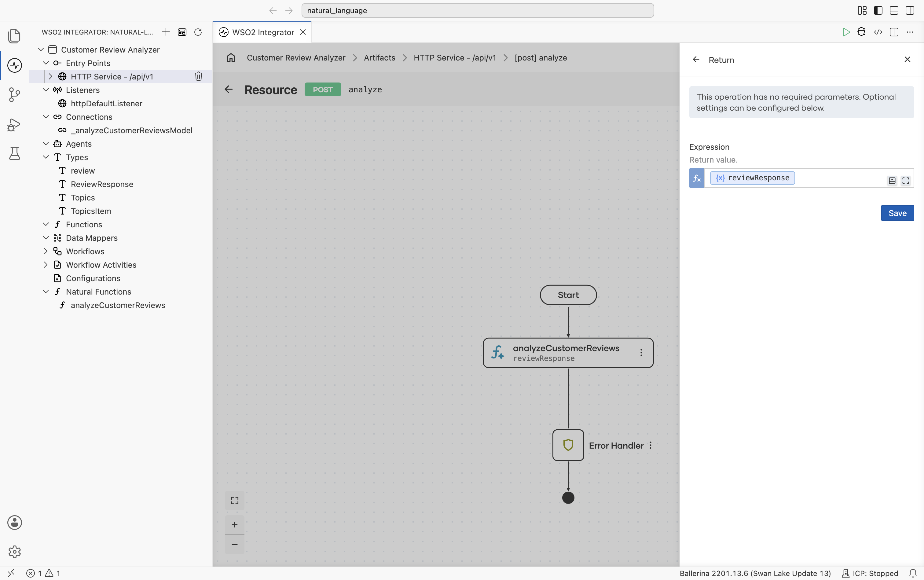The image size is (924, 580).
Task: Save the Return expression
Action: coord(897,213)
